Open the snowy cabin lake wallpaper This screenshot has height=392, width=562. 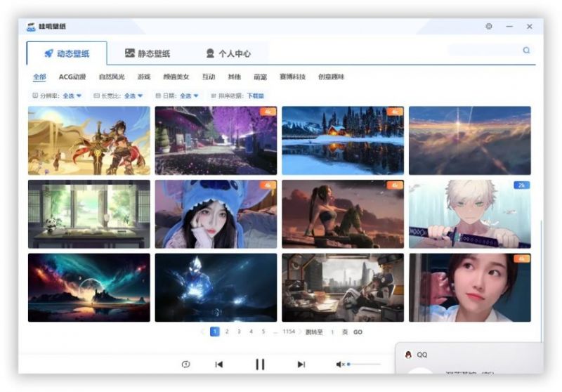point(343,141)
